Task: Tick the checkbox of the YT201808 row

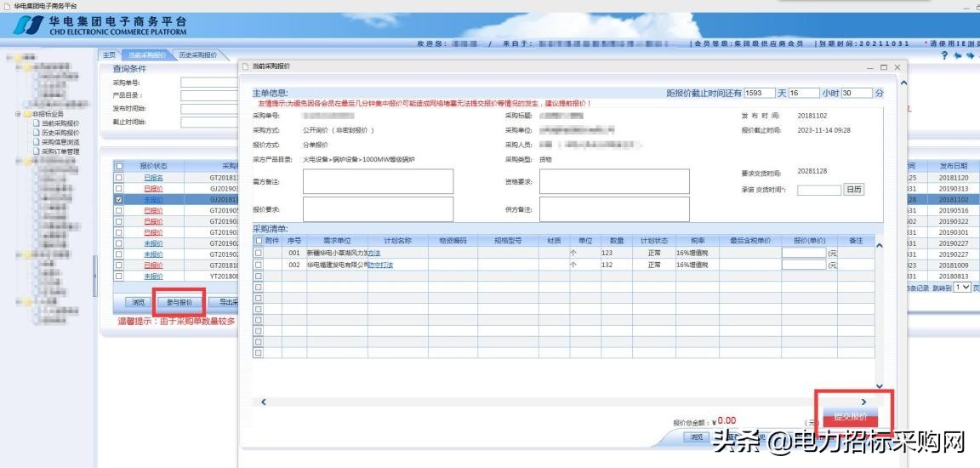Action: coord(119,277)
